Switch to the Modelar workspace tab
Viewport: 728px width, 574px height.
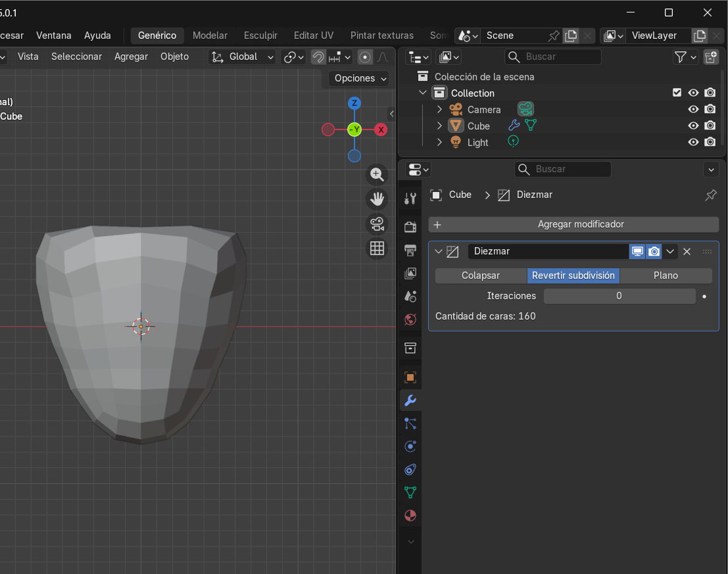(210, 36)
